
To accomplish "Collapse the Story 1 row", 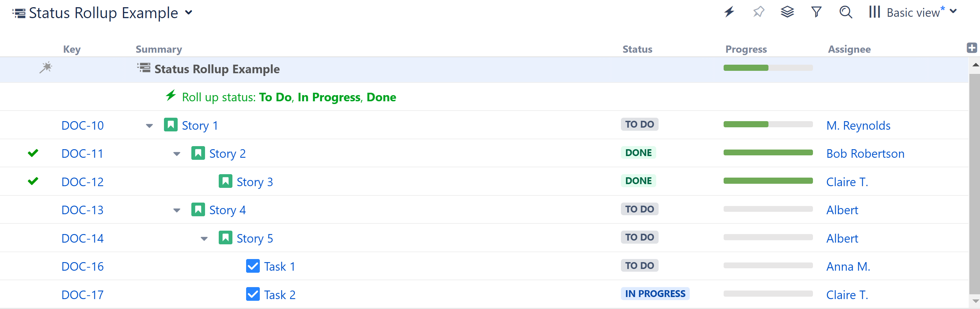I will pyautogui.click(x=150, y=126).
